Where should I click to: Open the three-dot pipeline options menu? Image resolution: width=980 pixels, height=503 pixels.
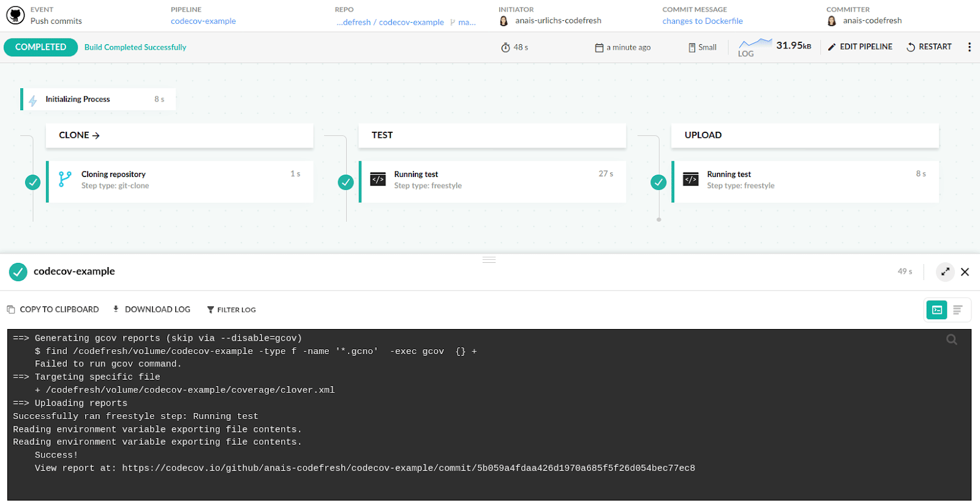[969, 47]
